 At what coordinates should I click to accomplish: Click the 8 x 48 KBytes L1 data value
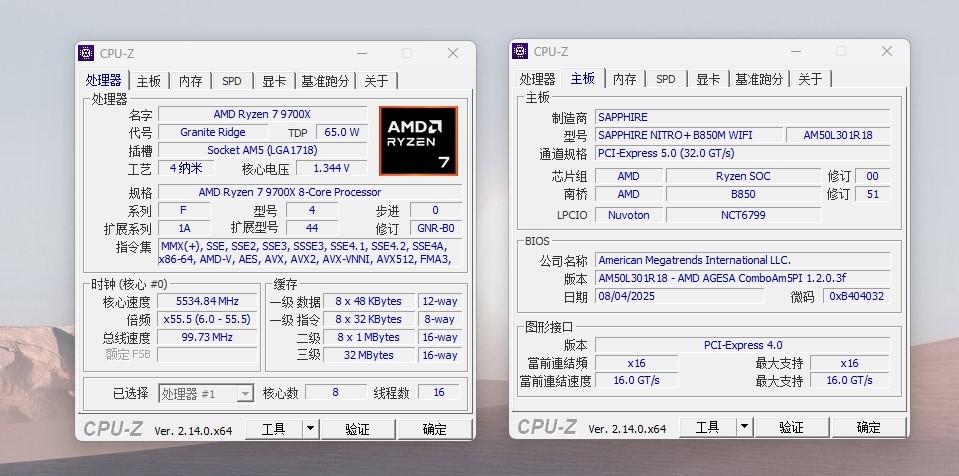[x=369, y=301]
